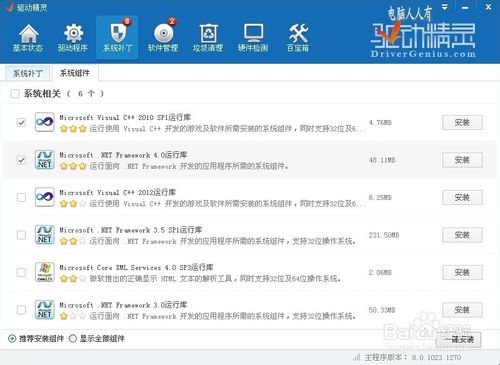Switch to the 系统组件 tab
The width and height of the screenshot is (500, 365).
pos(75,73)
